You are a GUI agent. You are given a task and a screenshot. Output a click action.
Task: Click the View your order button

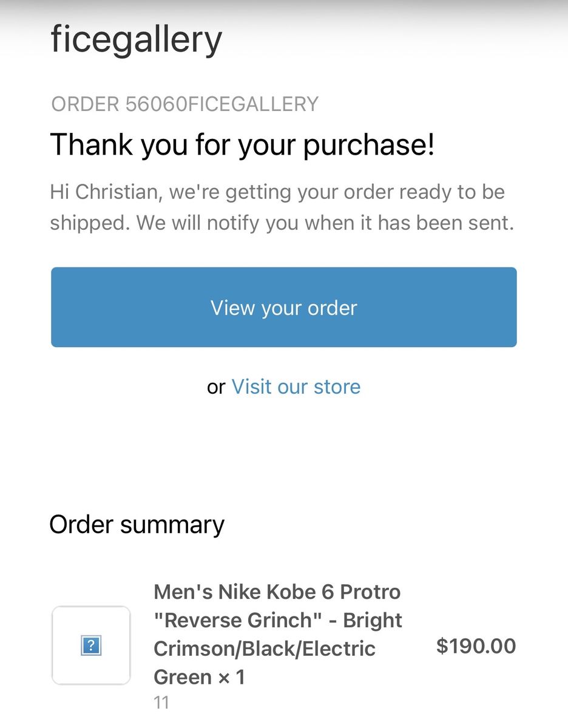(x=283, y=308)
